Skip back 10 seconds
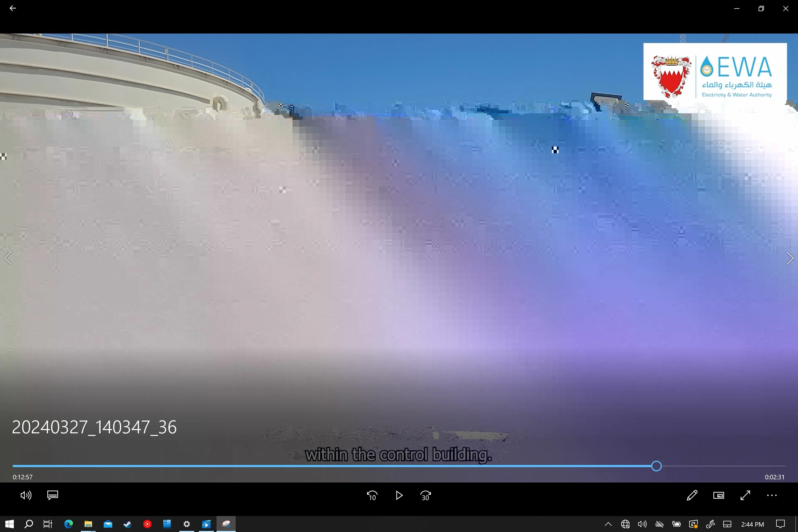 click(372, 496)
